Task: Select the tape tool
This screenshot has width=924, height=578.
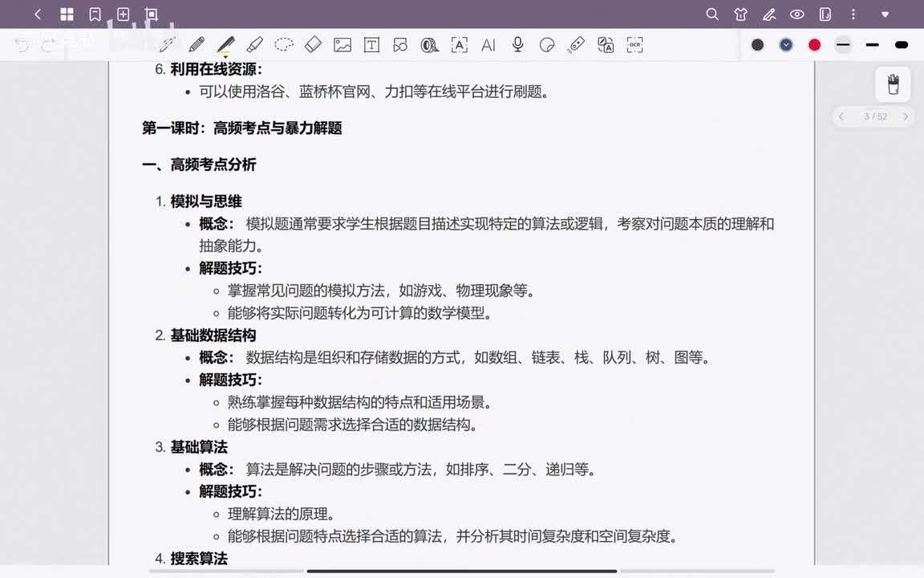Action: [430, 45]
